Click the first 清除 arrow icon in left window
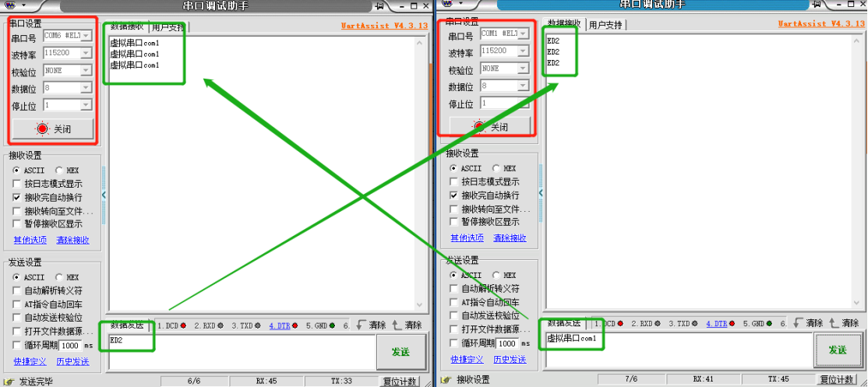Image resolution: width=868 pixels, height=387 pixels. (361, 325)
